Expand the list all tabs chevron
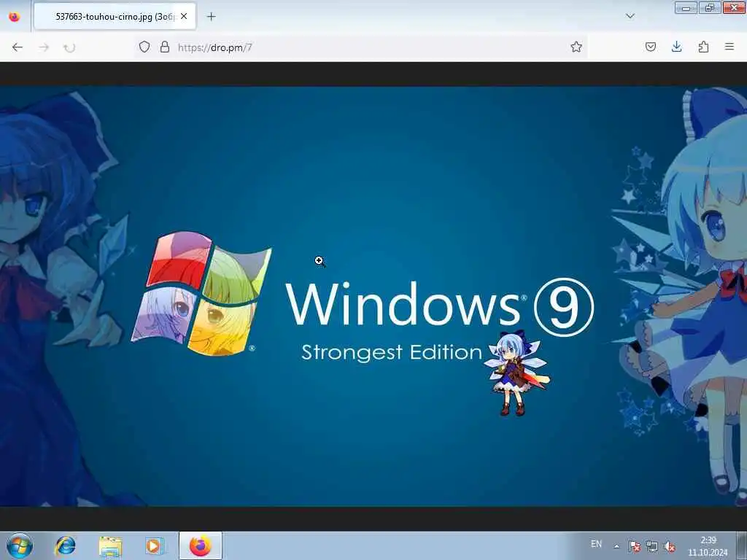The height and width of the screenshot is (560, 747). (630, 16)
